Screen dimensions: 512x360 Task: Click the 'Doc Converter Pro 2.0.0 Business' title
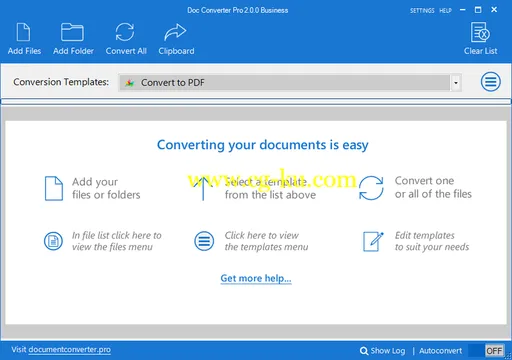pyautogui.click(x=237, y=10)
